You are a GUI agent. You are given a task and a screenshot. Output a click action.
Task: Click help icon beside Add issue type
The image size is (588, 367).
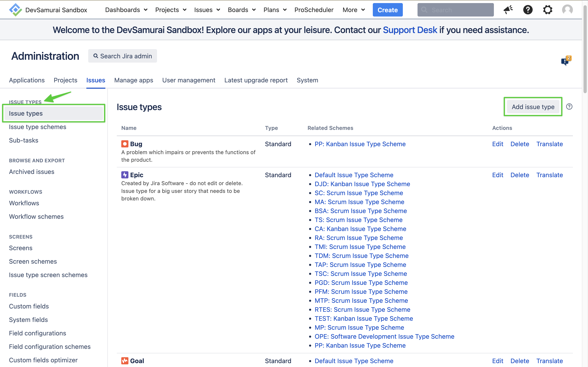[569, 107]
